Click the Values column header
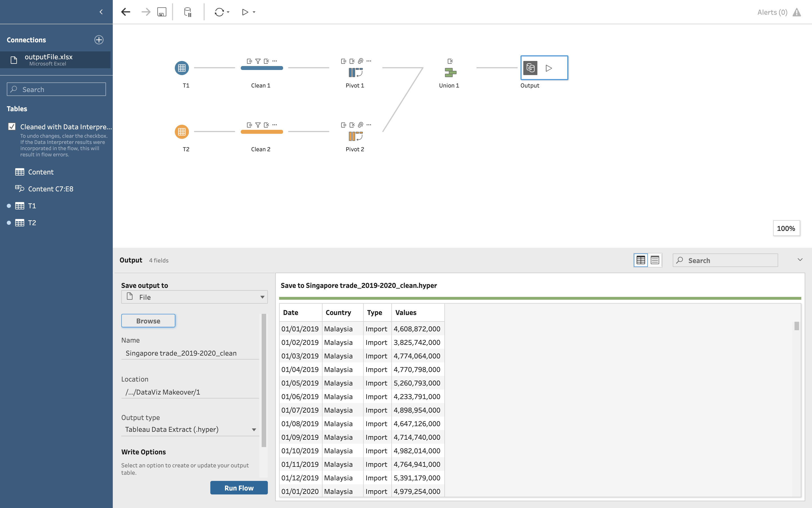The image size is (812, 508). [x=418, y=312]
